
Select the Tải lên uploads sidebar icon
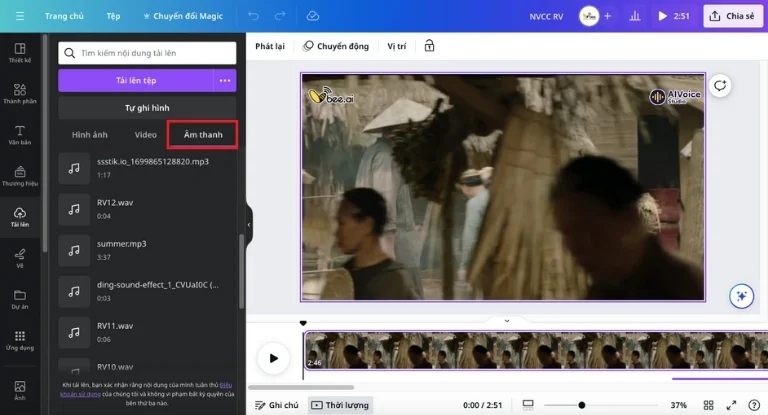point(20,217)
